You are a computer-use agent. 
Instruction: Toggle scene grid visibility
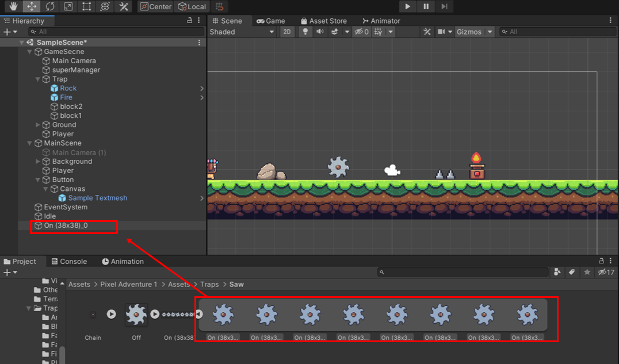coord(378,32)
